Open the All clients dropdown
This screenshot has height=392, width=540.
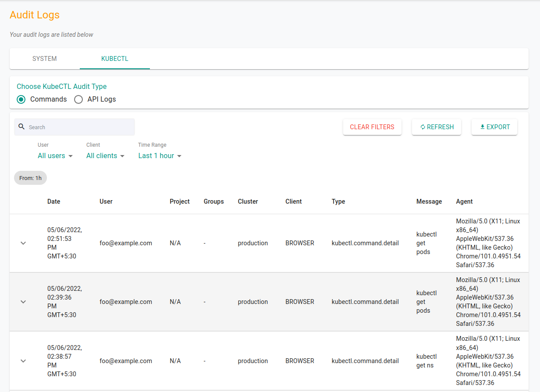point(106,155)
